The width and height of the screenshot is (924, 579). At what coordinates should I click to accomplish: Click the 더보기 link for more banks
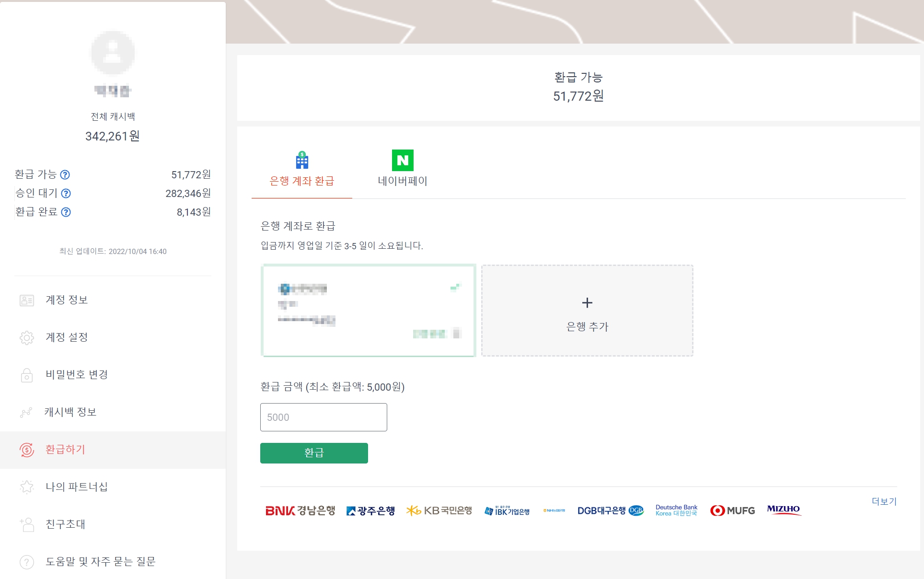click(x=884, y=501)
